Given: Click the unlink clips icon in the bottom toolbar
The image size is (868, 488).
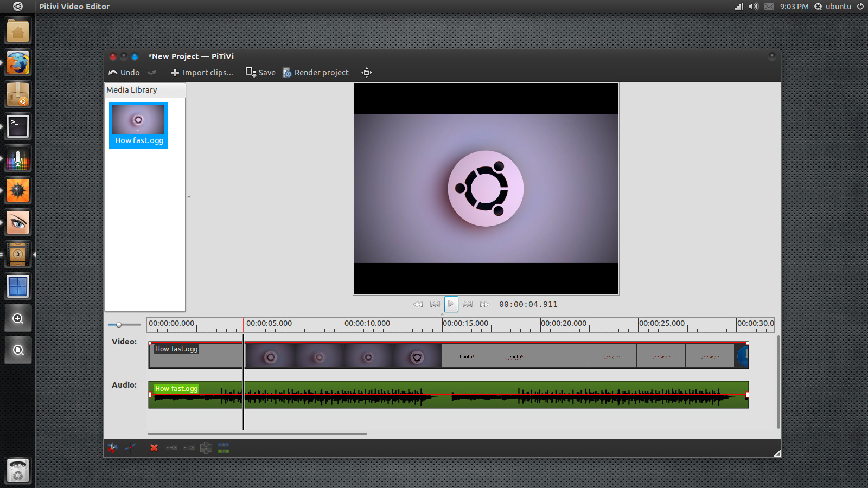Looking at the screenshot, I should tap(171, 448).
